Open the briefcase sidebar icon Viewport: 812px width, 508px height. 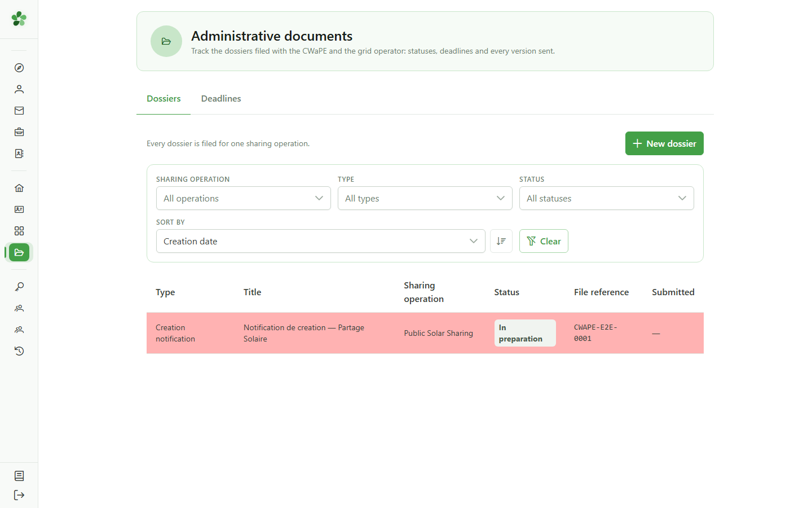pyautogui.click(x=19, y=132)
